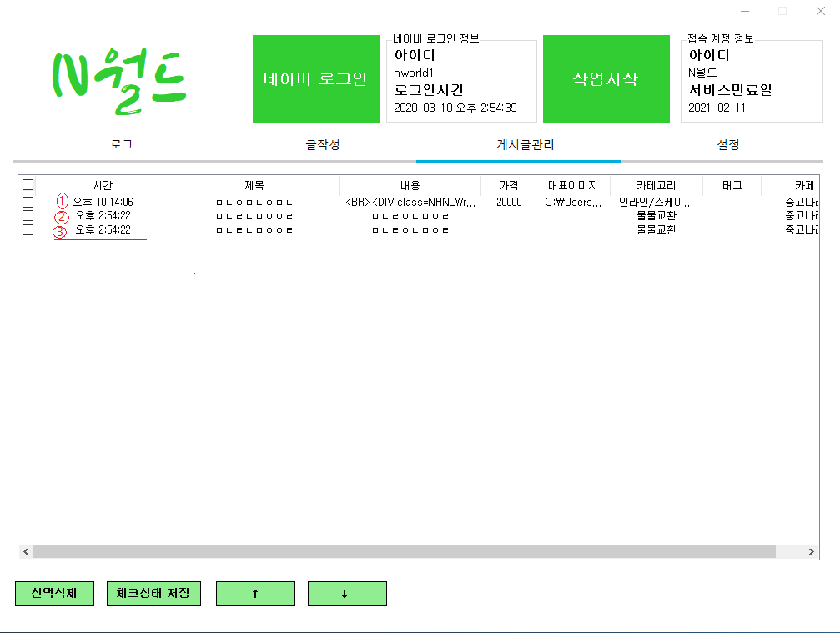Click the login time 2020-03-10 오후 2:54:39

click(455, 108)
